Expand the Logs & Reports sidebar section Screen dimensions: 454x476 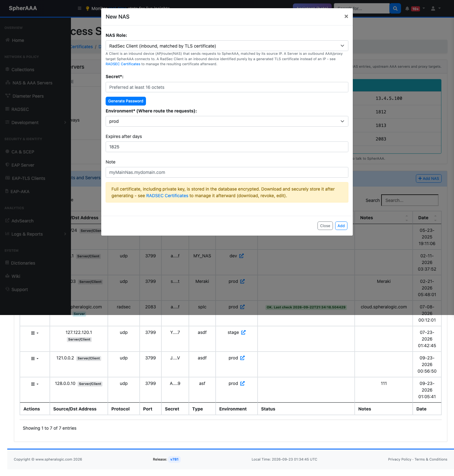click(35, 234)
